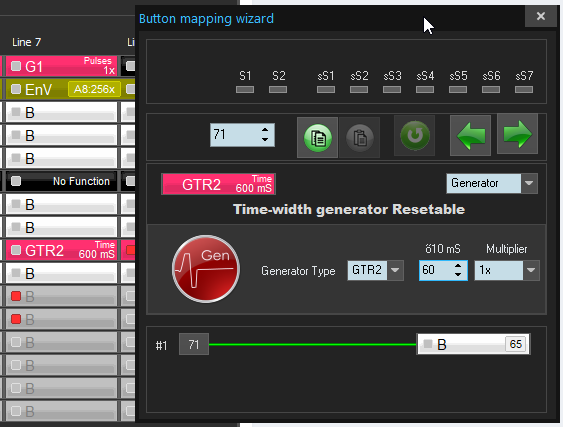
Task: Go to next button with right arrow
Action: [517, 134]
